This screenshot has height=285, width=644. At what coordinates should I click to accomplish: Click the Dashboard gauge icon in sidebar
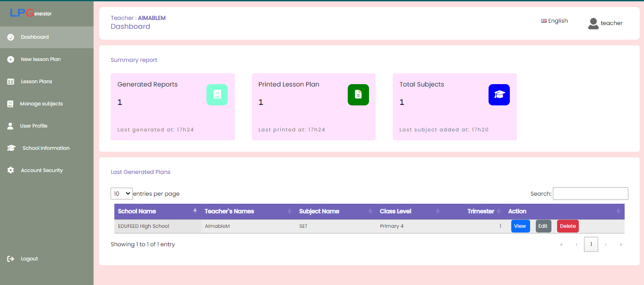click(x=10, y=37)
